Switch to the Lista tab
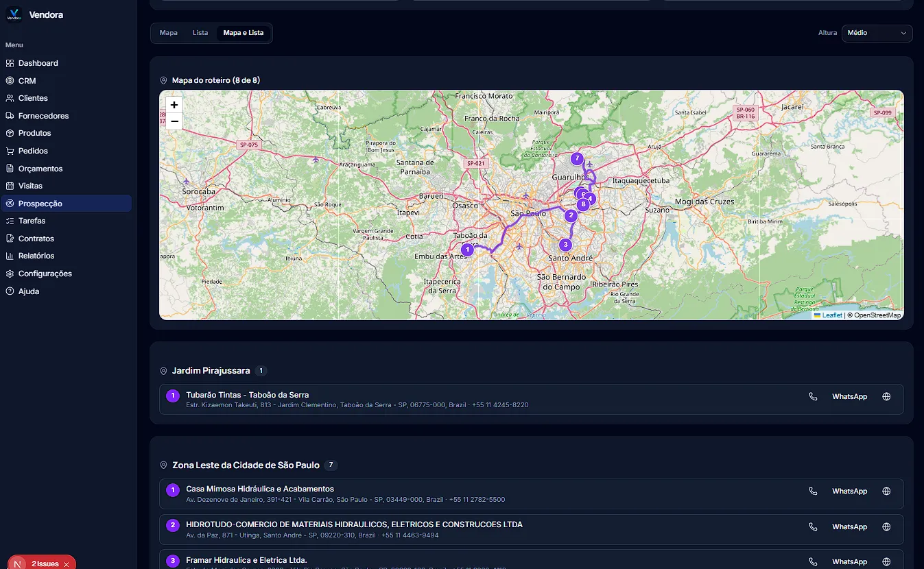This screenshot has height=569, width=924. click(x=200, y=33)
